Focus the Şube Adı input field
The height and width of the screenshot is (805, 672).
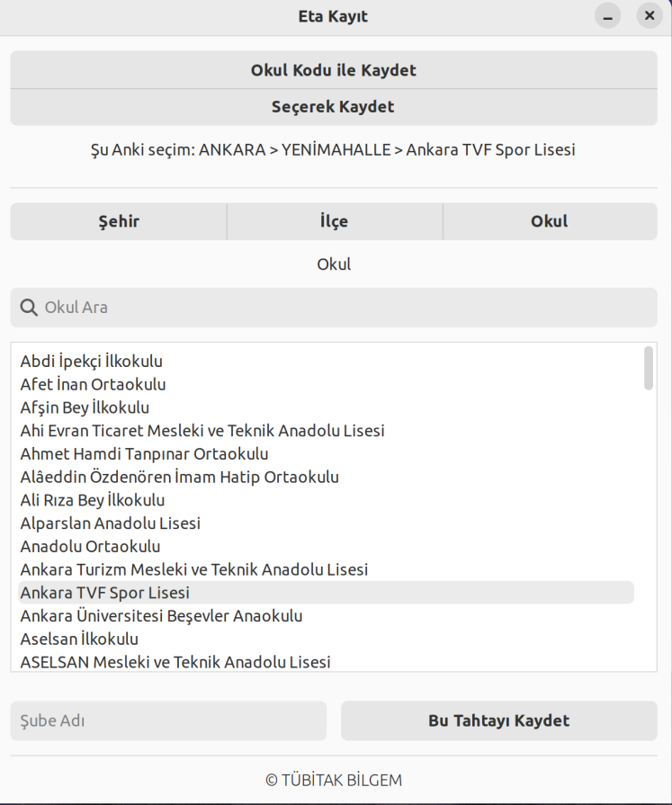[168, 720]
